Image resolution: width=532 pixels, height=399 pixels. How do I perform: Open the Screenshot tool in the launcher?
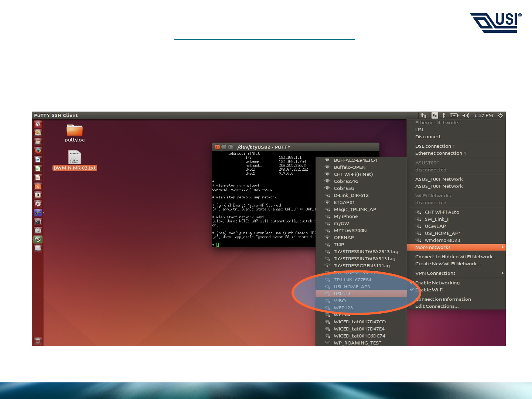[38, 231]
